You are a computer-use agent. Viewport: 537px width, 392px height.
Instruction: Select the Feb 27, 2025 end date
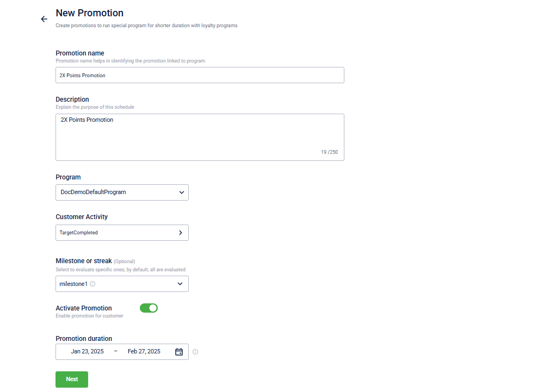click(x=144, y=352)
